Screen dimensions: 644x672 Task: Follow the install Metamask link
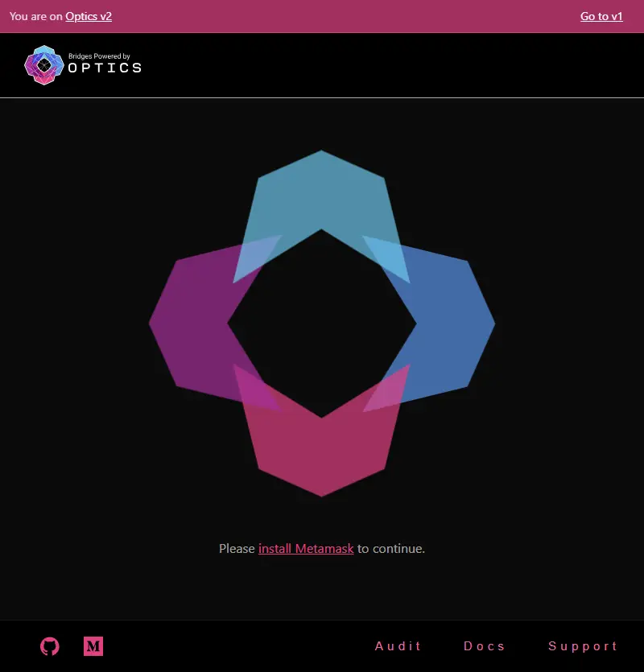point(306,549)
